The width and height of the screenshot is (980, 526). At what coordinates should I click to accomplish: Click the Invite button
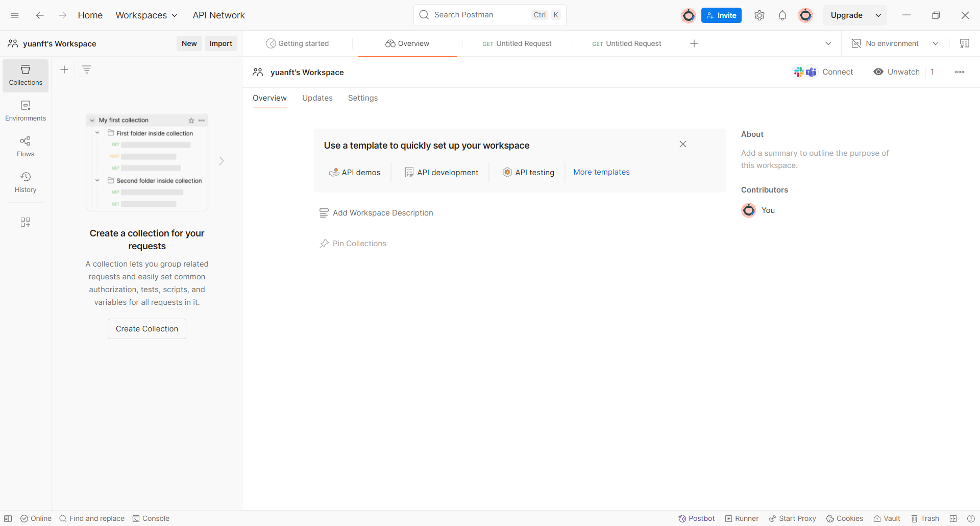click(x=721, y=15)
